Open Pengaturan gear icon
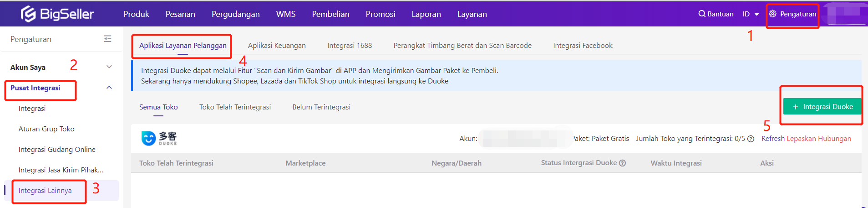This screenshot has width=868, height=208. pos(772,14)
